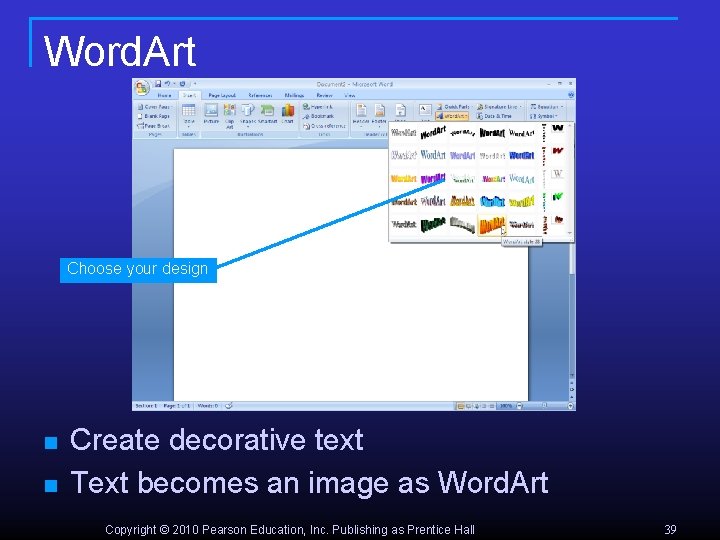The width and height of the screenshot is (720, 540).
Task: Click the proofing check icon in status bar
Action: point(229,405)
